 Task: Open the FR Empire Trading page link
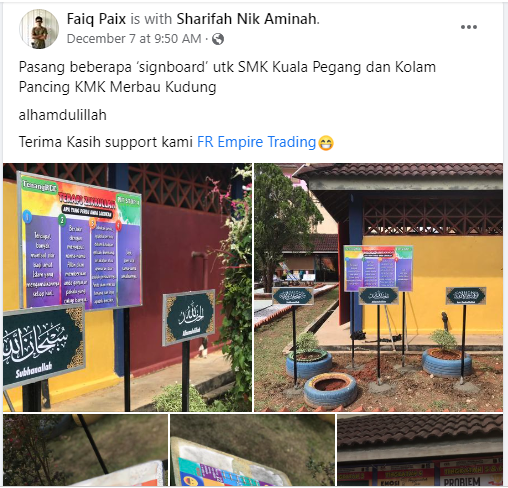256,142
